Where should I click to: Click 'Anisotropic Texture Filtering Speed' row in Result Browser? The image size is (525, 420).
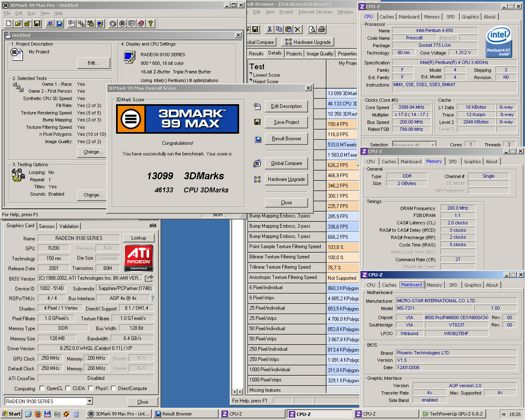(x=287, y=277)
